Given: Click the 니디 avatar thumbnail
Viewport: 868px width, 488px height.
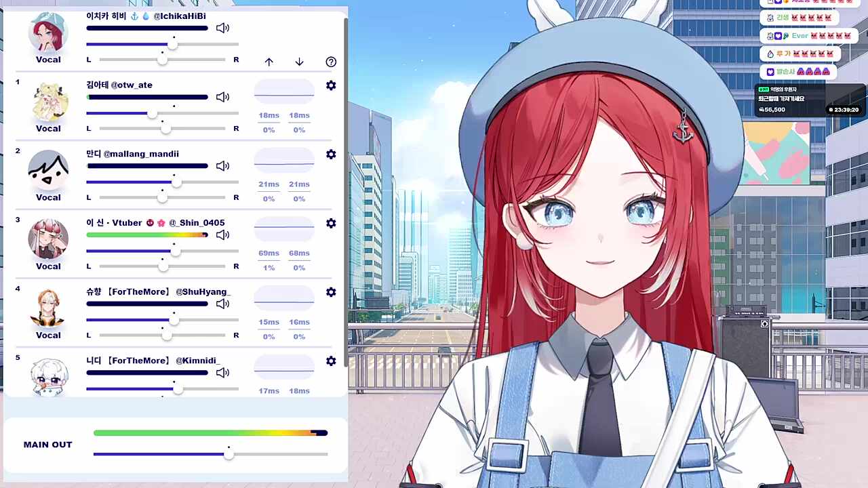Looking at the screenshot, I should (x=48, y=376).
